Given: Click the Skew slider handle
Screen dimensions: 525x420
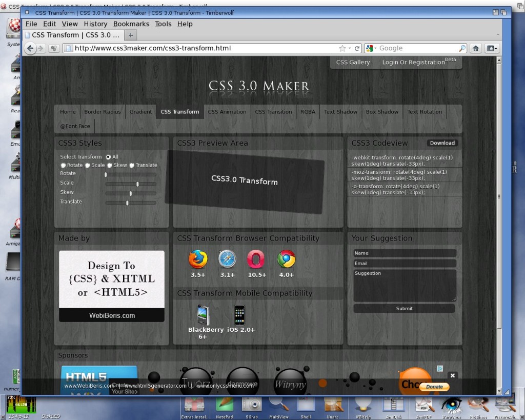Looking at the screenshot, I should tap(131, 193).
